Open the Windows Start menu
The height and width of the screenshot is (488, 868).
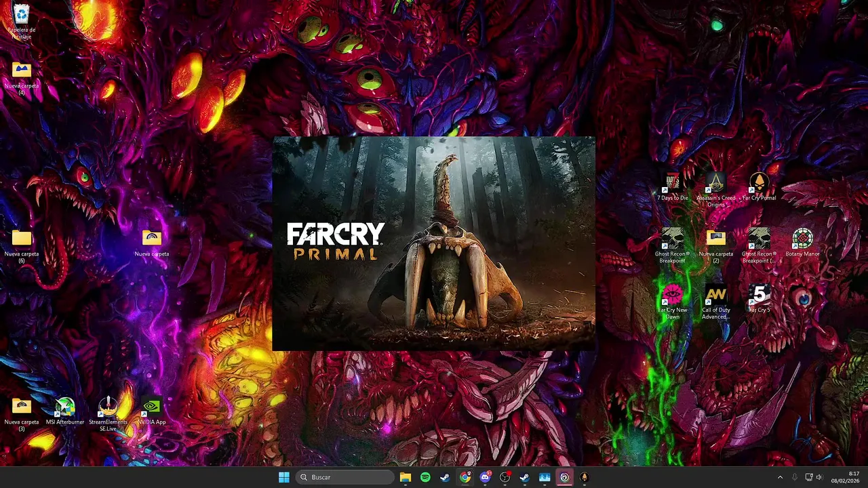(x=284, y=477)
